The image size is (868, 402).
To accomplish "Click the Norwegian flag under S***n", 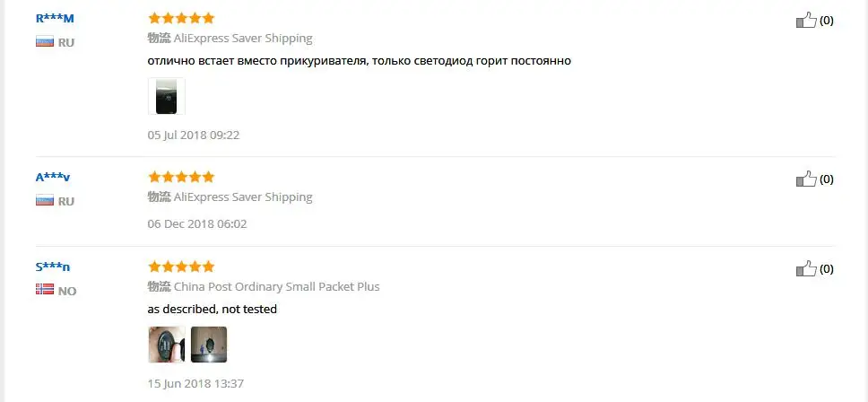I will pyautogui.click(x=45, y=290).
